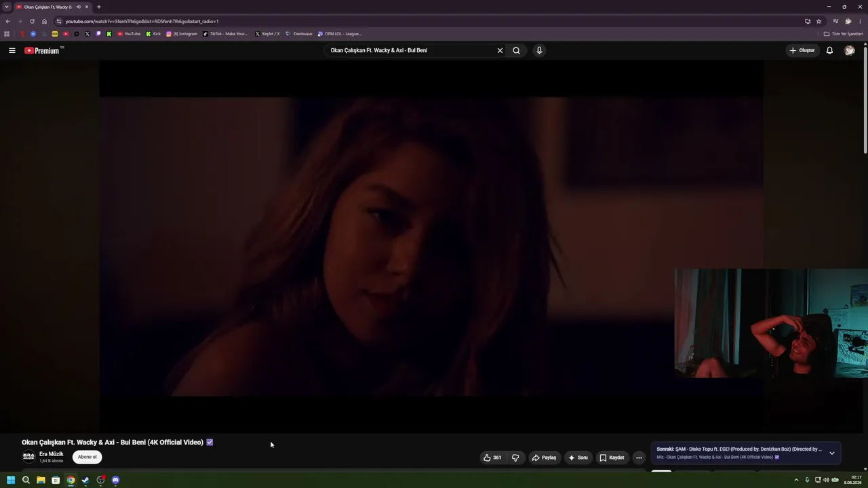The height and width of the screenshot is (488, 868).
Task: Share the video via Paylaş button
Action: (544, 457)
